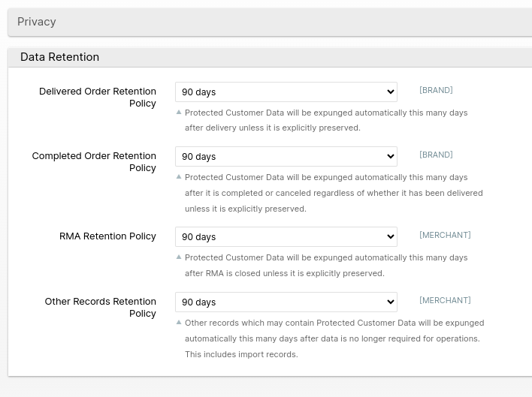Open the Completed Order Retention Policy dropdown
This screenshot has height=397, width=532.
[286, 156]
